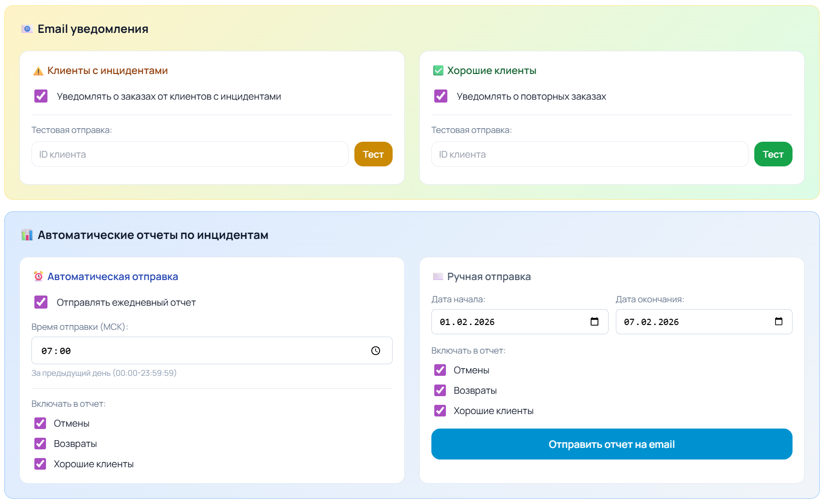Open the Дата окончания calendar picker
The height and width of the screenshot is (504, 824).
click(x=779, y=321)
